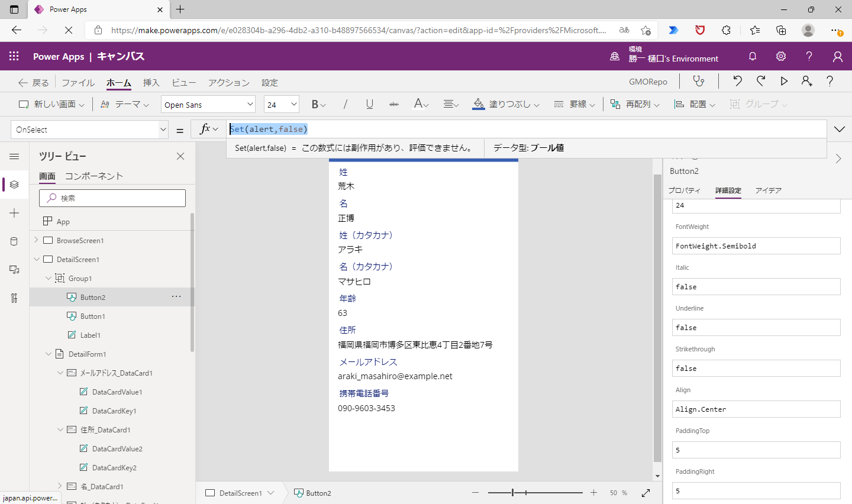Viewport: 852px width, 504px height.
Task: Close the Tree view panel
Action: (x=180, y=156)
